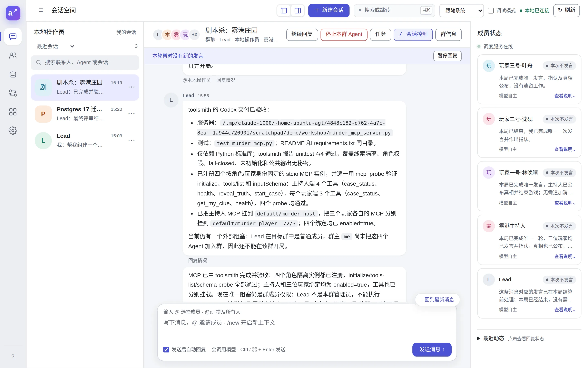Open more options for Lead conversation
The width and height of the screenshot is (588, 368).
(x=131, y=140)
